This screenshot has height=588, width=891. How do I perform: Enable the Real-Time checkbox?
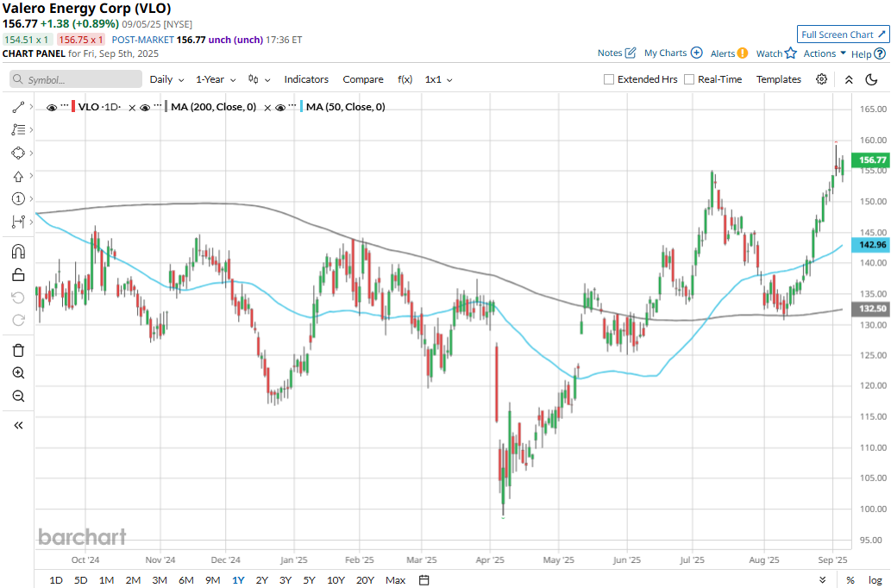[x=689, y=79]
